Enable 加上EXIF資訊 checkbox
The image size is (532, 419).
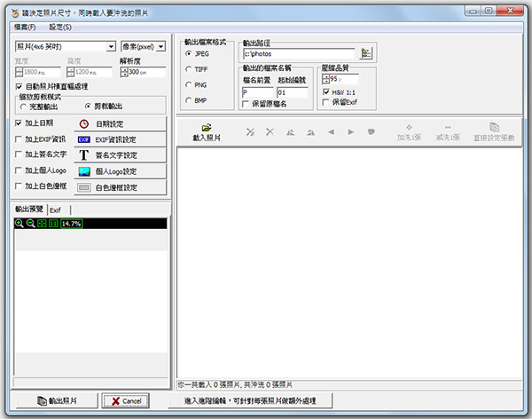tap(19, 139)
